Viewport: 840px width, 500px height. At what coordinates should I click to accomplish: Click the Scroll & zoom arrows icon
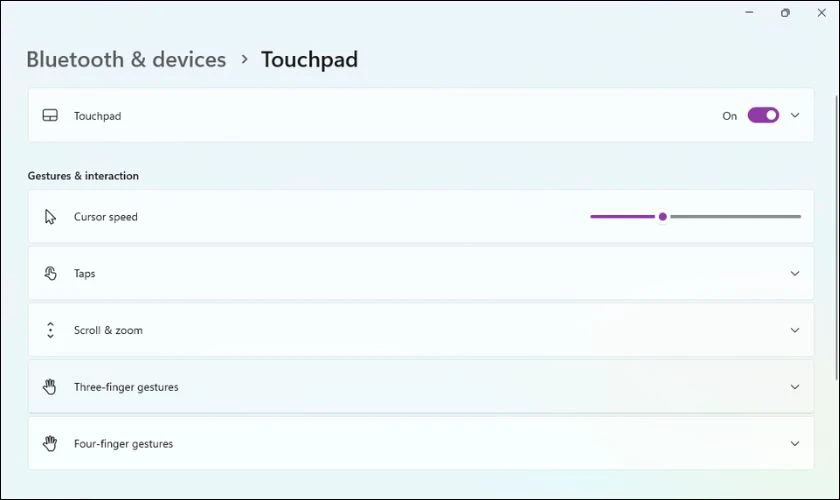[x=50, y=330]
